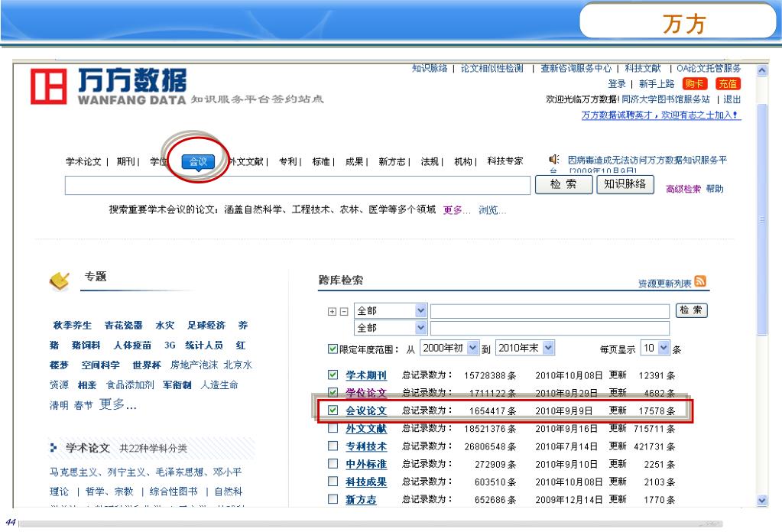Click the 万方数据诚聘英才 recruitment link

pyautogui.click(x=660, y=115)
